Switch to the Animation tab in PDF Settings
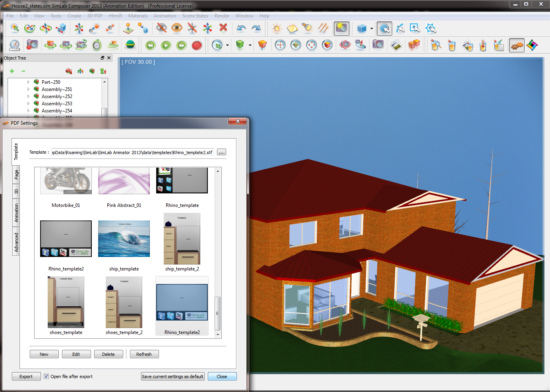This screenshot has height=392, width=550. [16, 213]
